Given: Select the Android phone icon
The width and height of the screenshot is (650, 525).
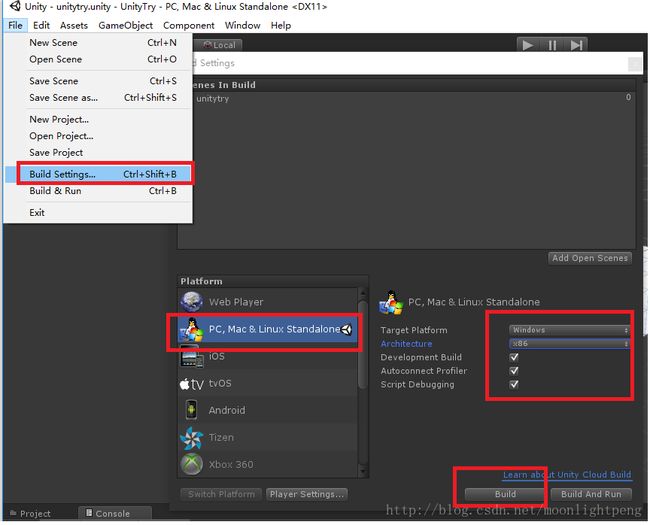Looking at the screenshot, I should tap(191, 410).
